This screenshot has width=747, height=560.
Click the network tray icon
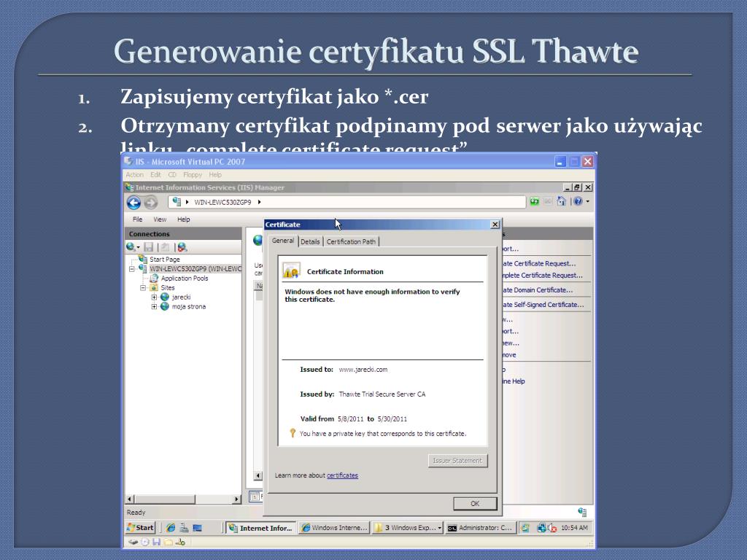click(x=541, y=528)
